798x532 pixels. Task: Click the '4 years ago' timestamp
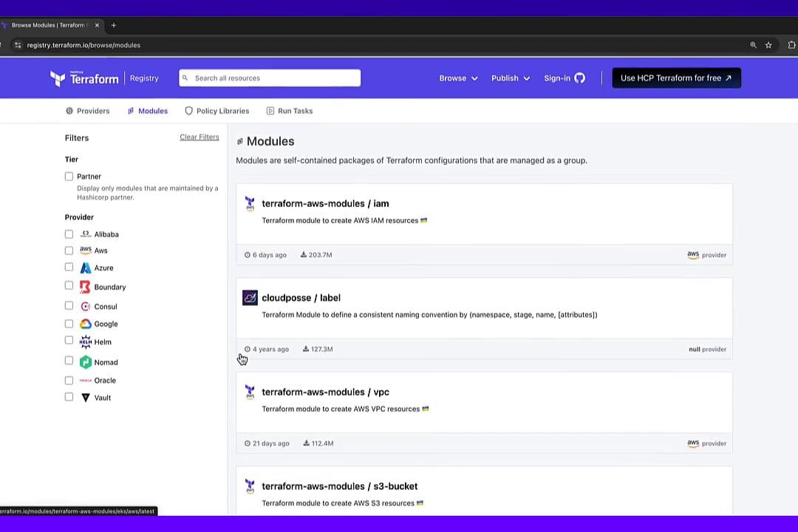coord(266,349)
